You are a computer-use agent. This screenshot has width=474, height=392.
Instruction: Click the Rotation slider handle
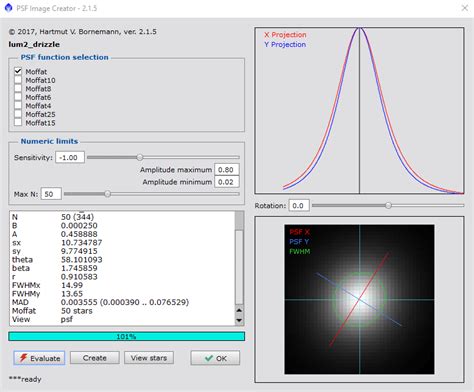(x=388, y=206)
